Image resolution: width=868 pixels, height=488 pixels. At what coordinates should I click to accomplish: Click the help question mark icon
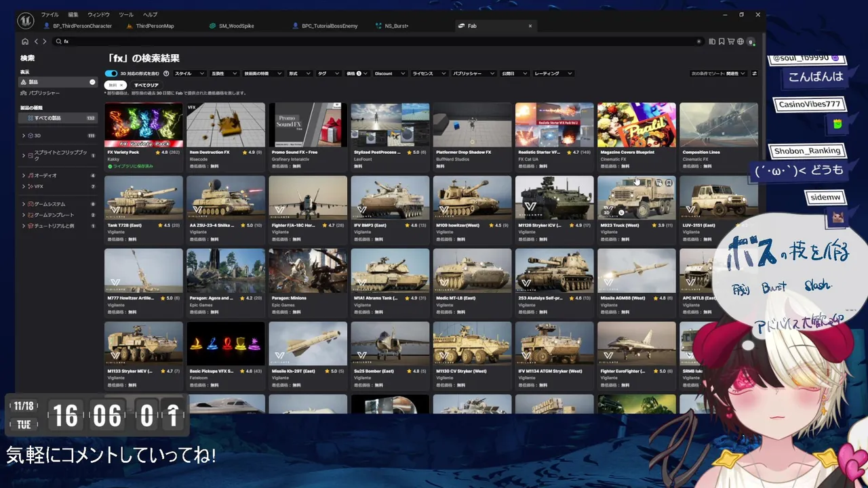pyautogui.click(x=166, y=73)
